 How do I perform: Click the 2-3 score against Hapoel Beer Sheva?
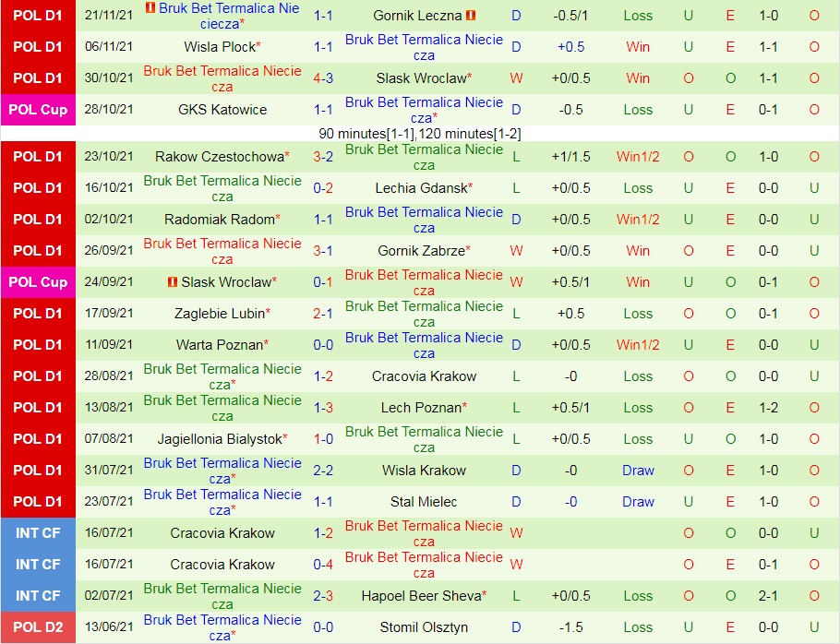[323, 596]
